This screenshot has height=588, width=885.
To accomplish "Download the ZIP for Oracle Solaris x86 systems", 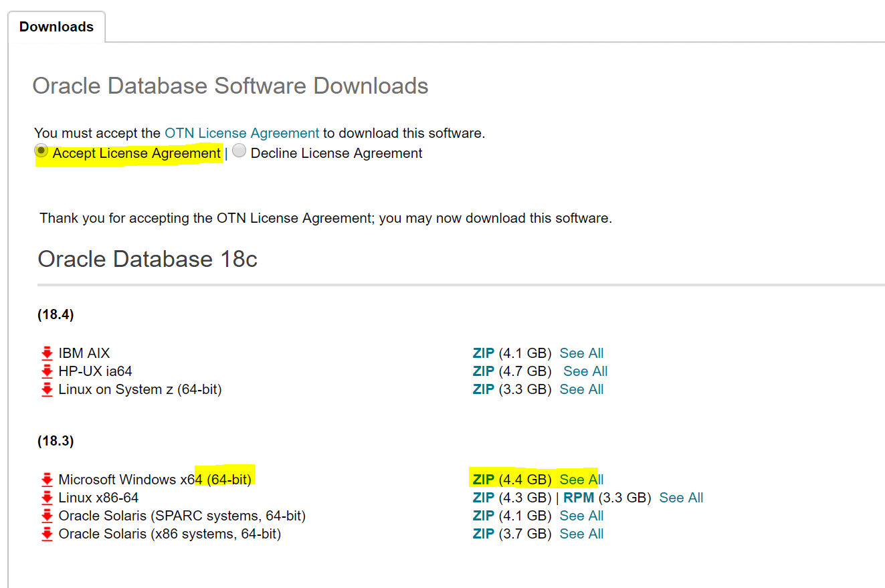I will pos(482,533).
